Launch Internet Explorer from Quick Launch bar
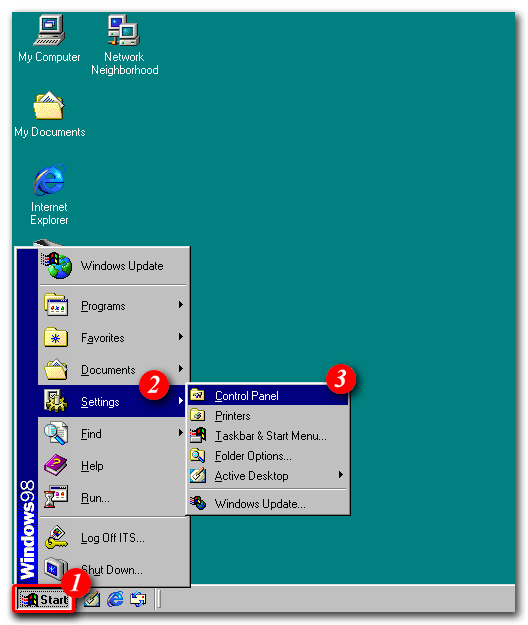This screenshot has height=625, width=528. coord(115,599)
